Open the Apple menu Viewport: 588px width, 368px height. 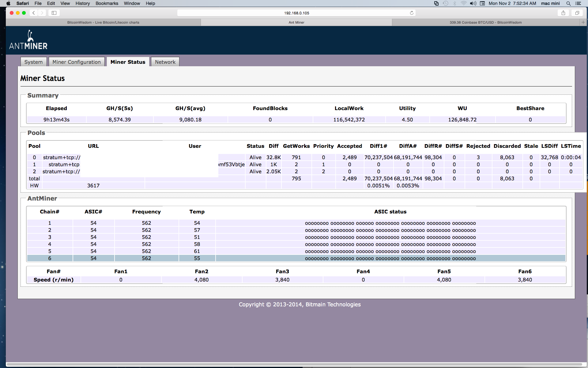coord(8,3)
